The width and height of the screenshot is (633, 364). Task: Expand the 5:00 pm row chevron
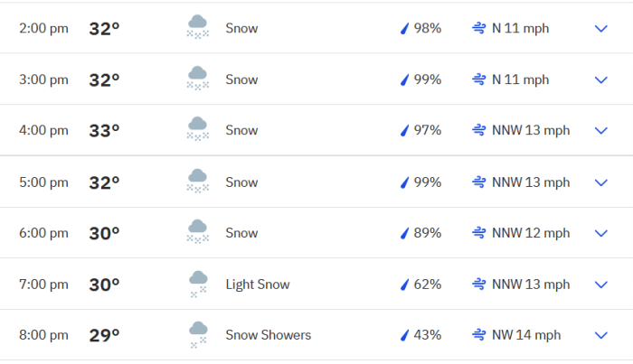click(x=601, y=182)
